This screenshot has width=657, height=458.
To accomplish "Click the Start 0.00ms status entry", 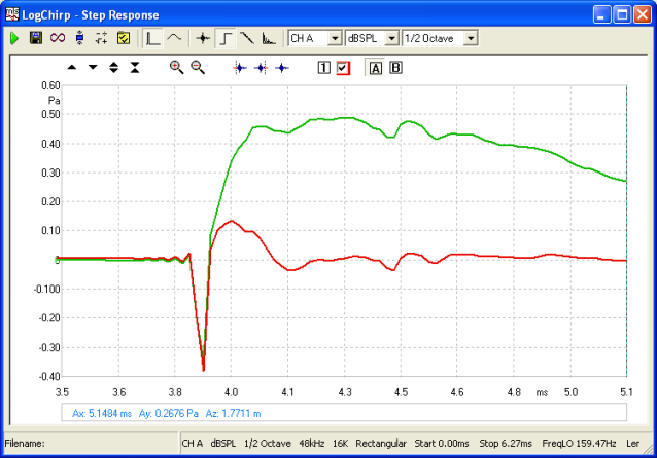I will click(442, 444).
